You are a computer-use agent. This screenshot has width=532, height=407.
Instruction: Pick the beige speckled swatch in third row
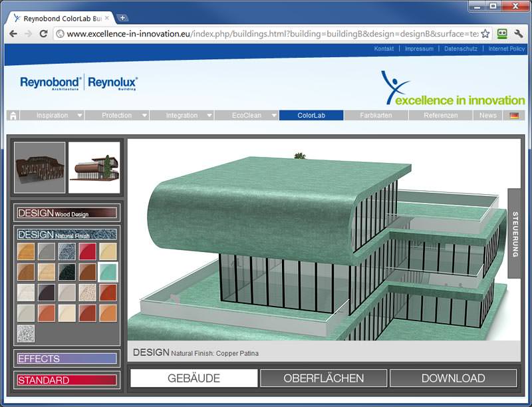88,293
